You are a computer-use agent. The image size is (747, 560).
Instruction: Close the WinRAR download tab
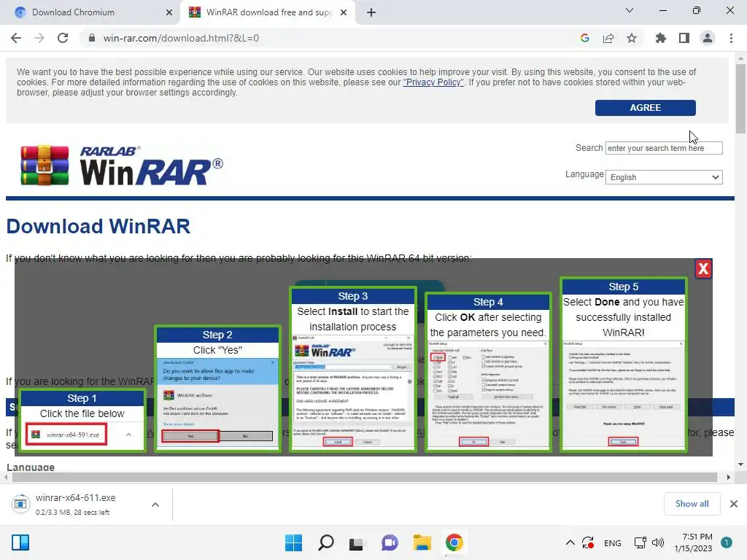point(344,12)
